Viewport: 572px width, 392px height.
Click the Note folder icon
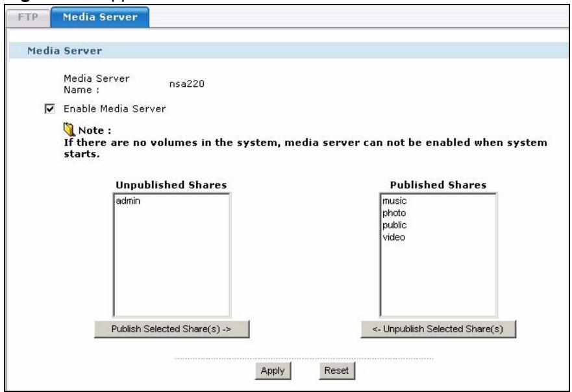click(x=69, y=129)
